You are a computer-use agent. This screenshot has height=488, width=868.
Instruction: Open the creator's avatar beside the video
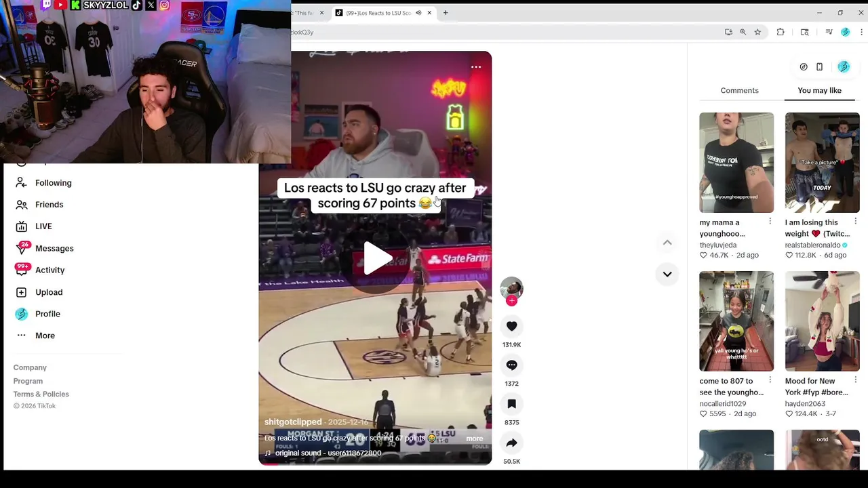[x=511, y=288]
